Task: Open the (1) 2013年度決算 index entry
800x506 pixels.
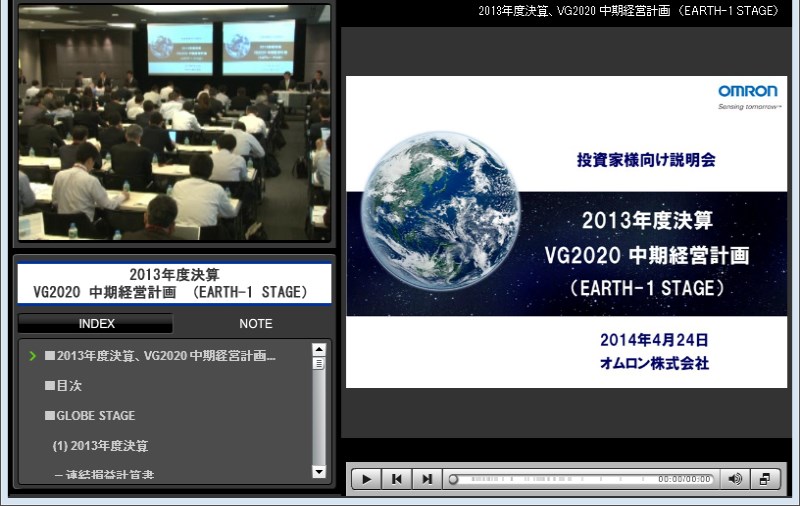Action: (x=100, y=446)
